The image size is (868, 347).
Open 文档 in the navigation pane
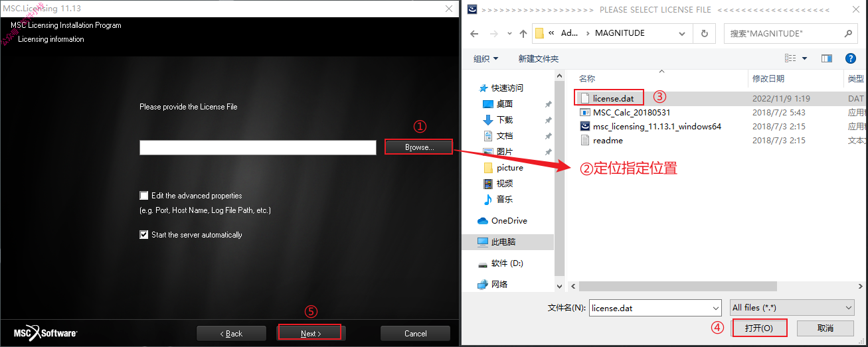coord(505,135)
